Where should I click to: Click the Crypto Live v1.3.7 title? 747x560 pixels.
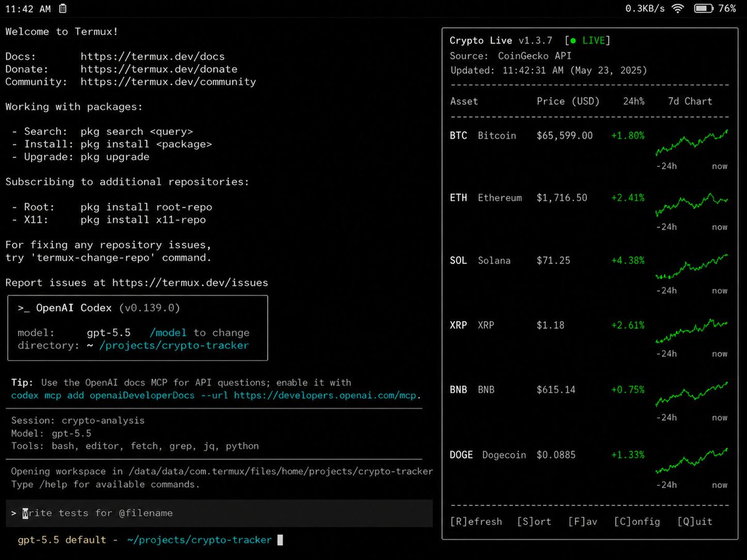point(501,41)
